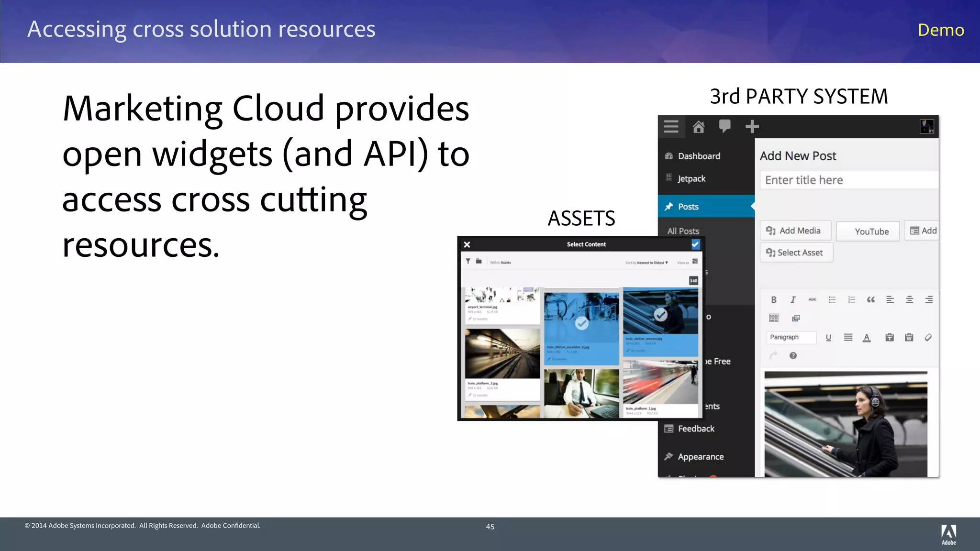980x551 pixels.
Task: Click the home icon in WordPress toolbar
Action: pos(698,127)
